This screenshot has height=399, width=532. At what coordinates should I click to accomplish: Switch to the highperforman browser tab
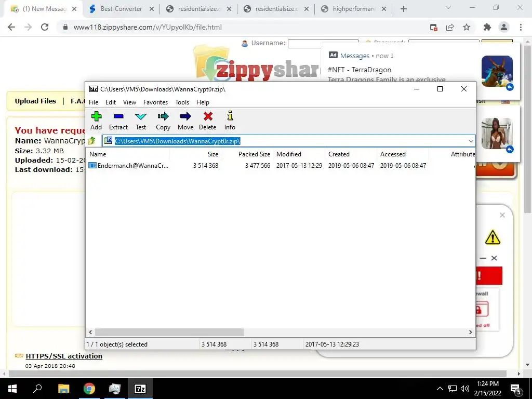pos(353,9)
